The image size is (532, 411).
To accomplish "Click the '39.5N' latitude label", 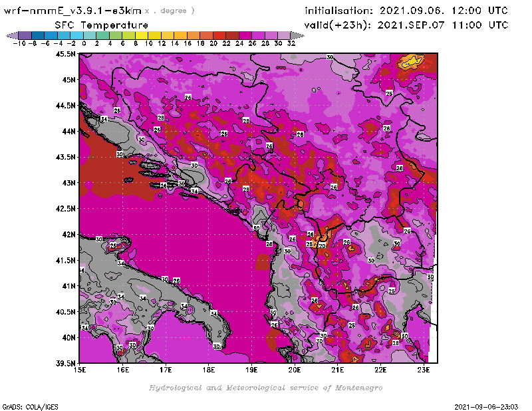I will [66, 364].
